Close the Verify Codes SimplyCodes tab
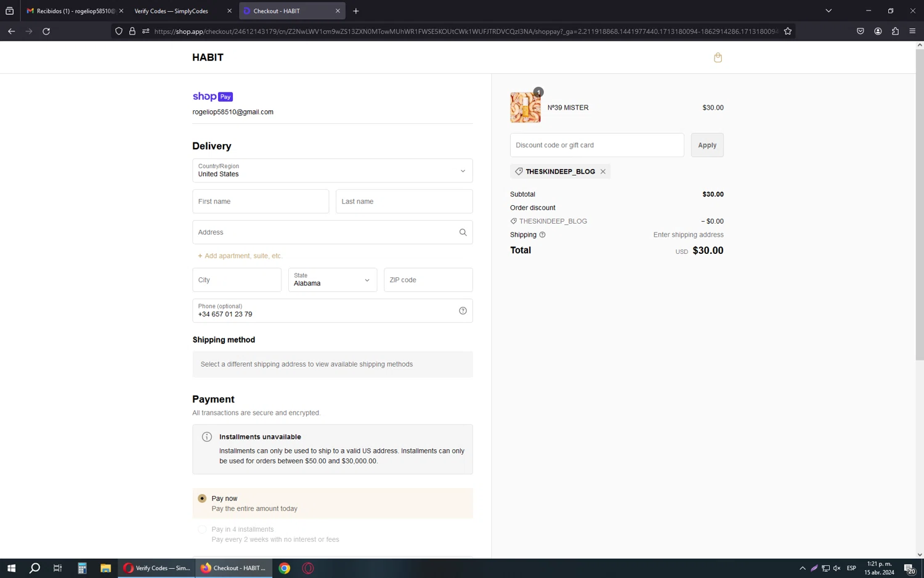The height and width of the screenshot is (578, 924). pyautogui.click(x=229, y=11)
